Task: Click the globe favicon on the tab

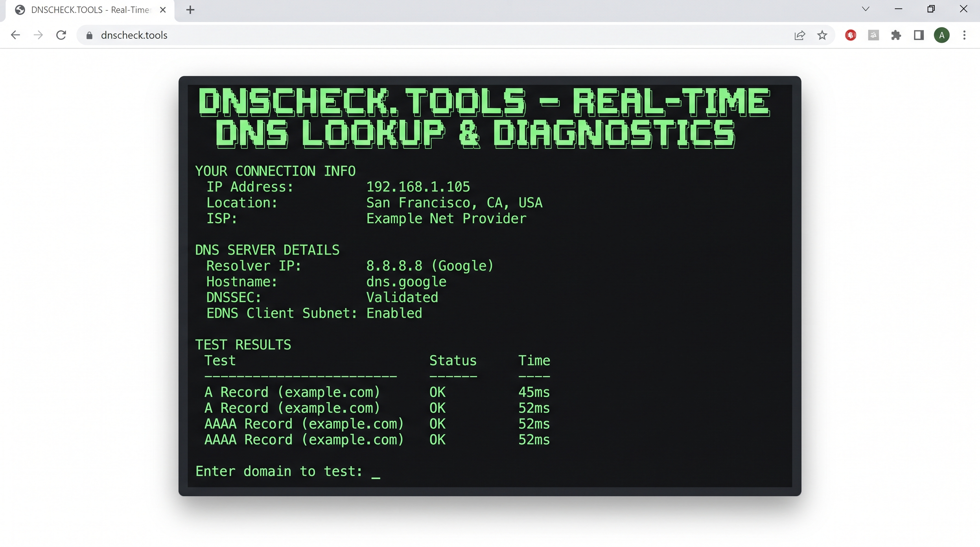Action: pos(20,10)
